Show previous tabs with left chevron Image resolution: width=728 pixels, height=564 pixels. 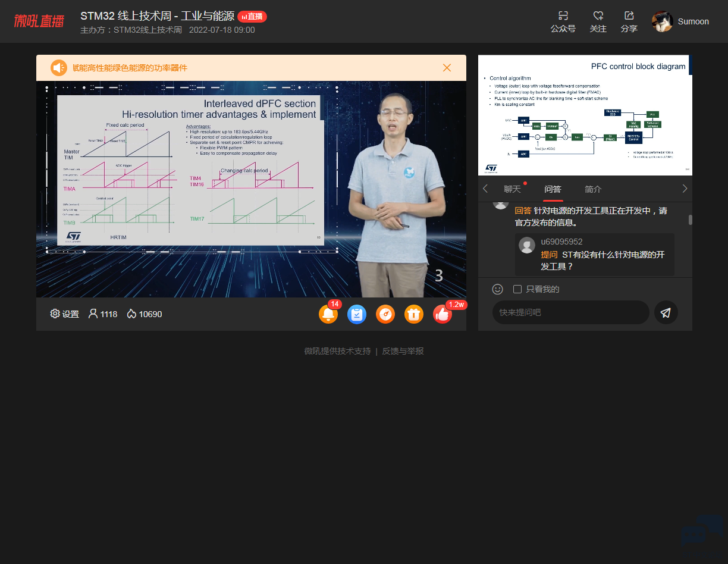[x=485, y=189]
